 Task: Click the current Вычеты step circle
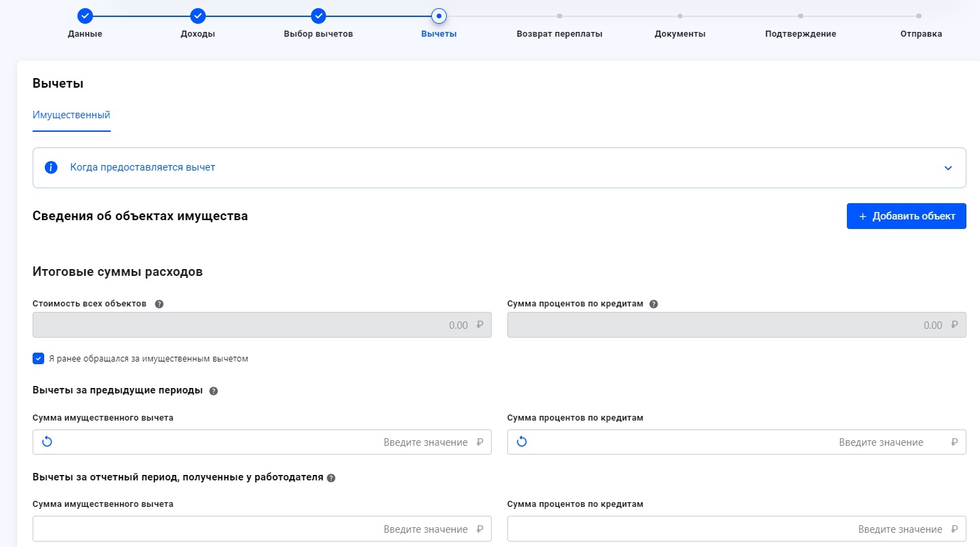tap(439, 15)
